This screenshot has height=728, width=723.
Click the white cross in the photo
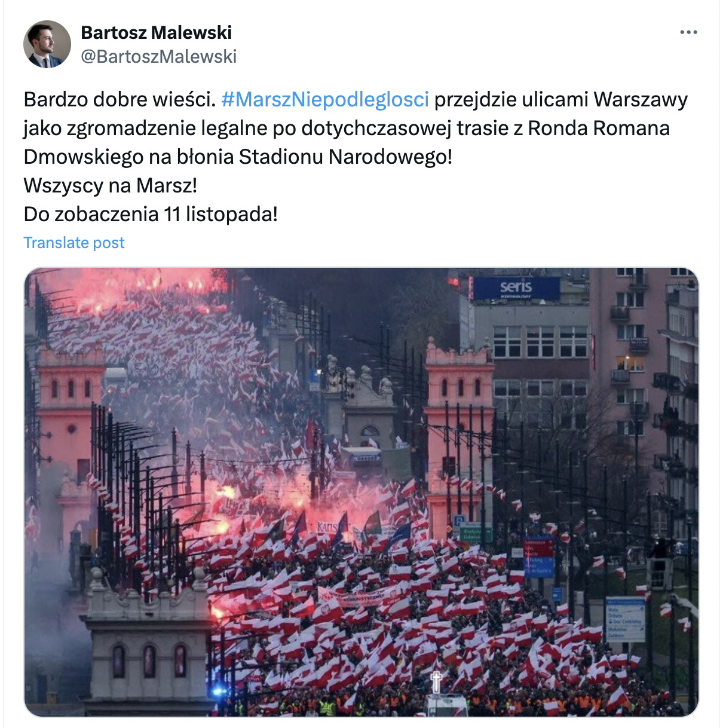tap(437, 681)
